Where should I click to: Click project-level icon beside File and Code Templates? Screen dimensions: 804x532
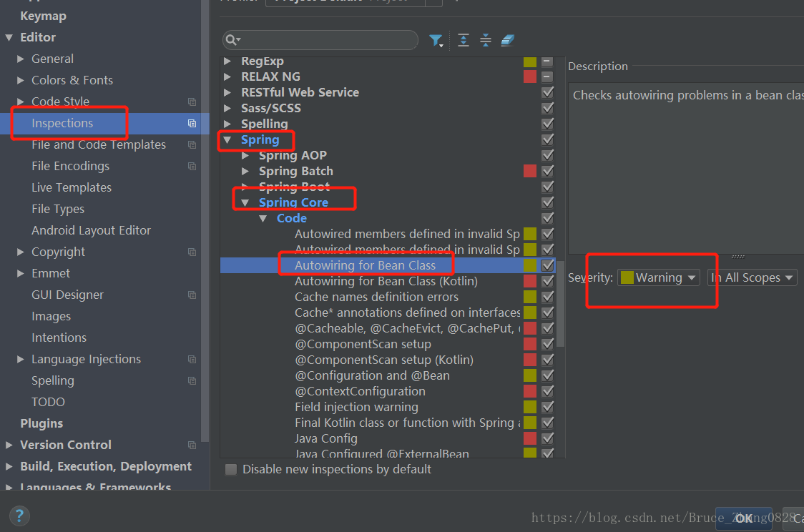click(192, 144)
